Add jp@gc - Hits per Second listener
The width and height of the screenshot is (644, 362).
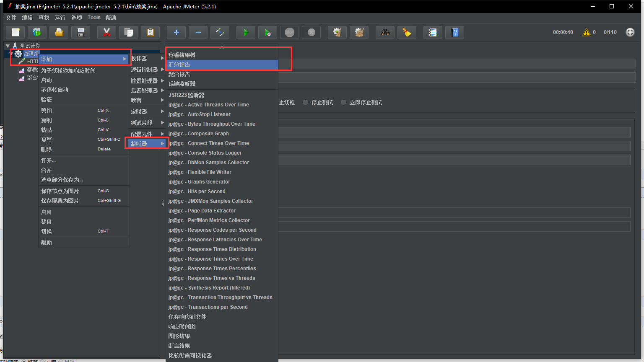[x=222, y=191]
